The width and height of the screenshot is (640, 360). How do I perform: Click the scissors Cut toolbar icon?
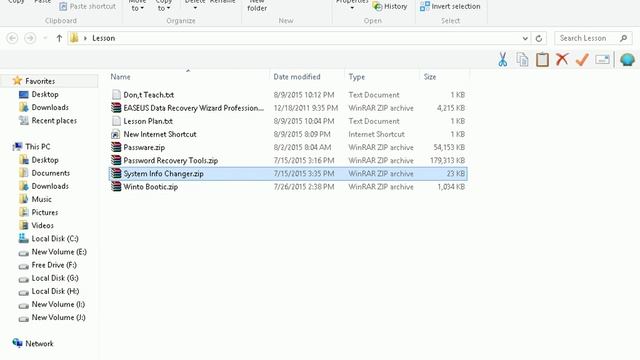click(502, 60)
